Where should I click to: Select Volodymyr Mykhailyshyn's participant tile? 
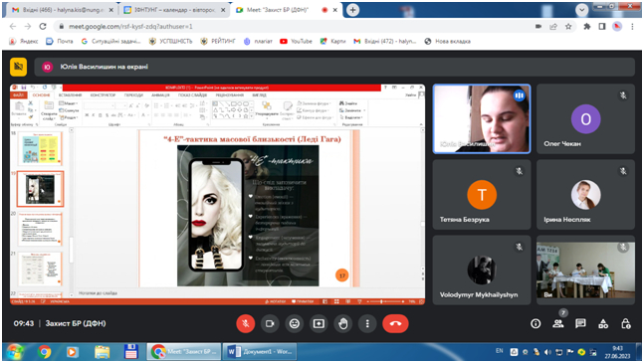[482, 270]
